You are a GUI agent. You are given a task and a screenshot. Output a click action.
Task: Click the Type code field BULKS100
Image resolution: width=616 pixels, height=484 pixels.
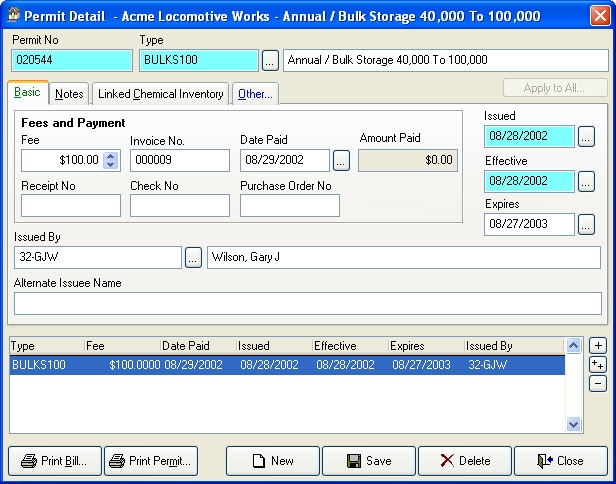(x=199, y=60)
